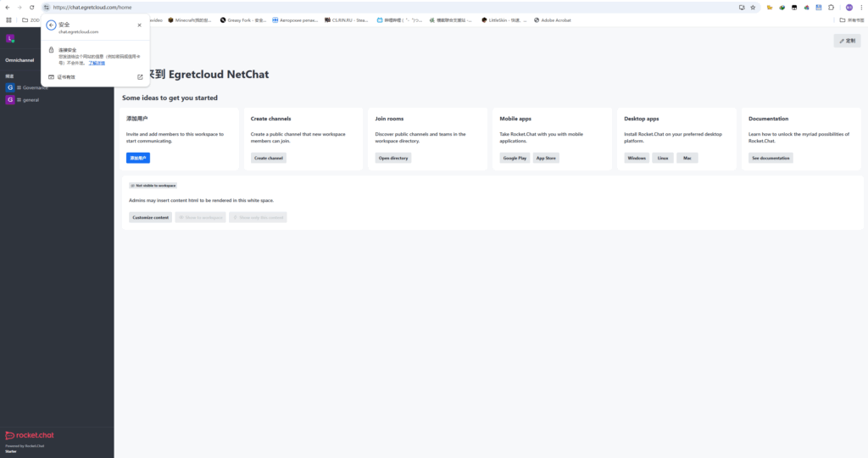868x458 pixels.
Task: Click the 'Desktop apps' card title
Action: pyautogui.click(x=642, y=119)
